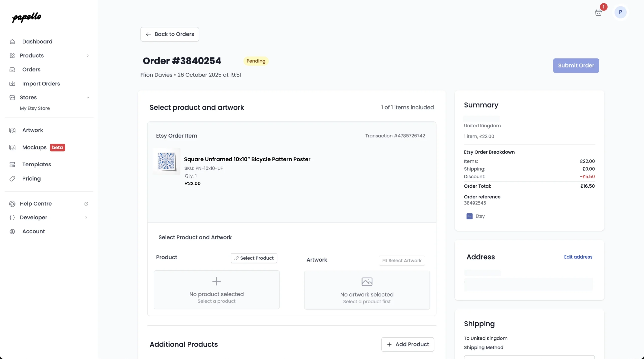Collapse the Stores section chevron
Image resolution: width=644 pixels, height=359 pixels.
pos(88,97)
